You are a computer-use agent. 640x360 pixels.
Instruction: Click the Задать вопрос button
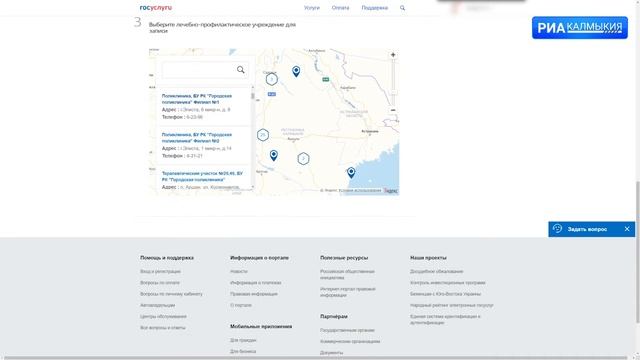pyautogui.click(x=591, y=229)
